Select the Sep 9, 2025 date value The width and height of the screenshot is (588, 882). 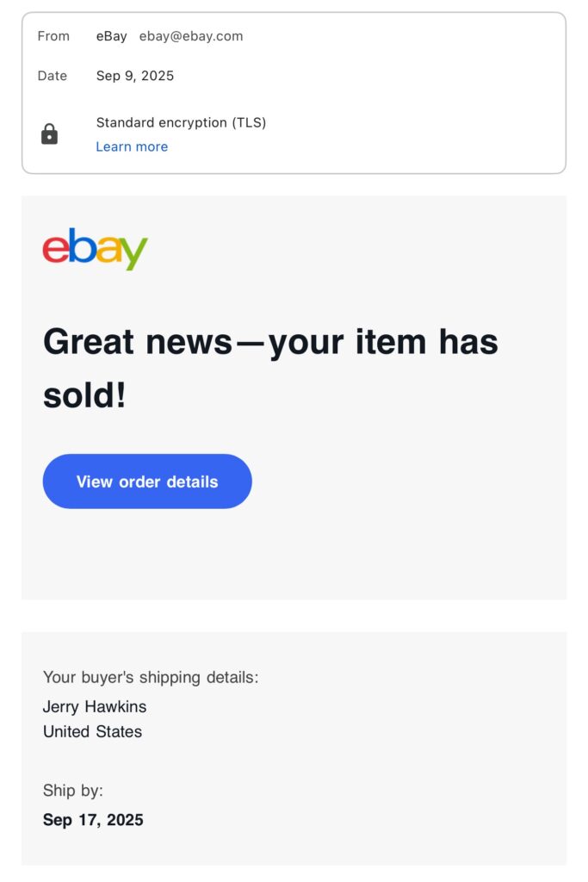[x=135, y=76]
